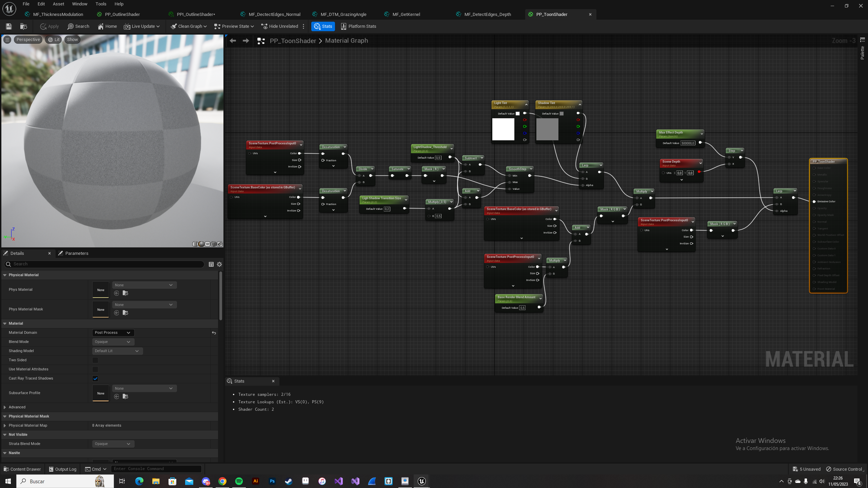Image resolution: width=868 pixels, height=488 pixels.
Task: Click the Browse to asset icon
Action: click(23, 26)
